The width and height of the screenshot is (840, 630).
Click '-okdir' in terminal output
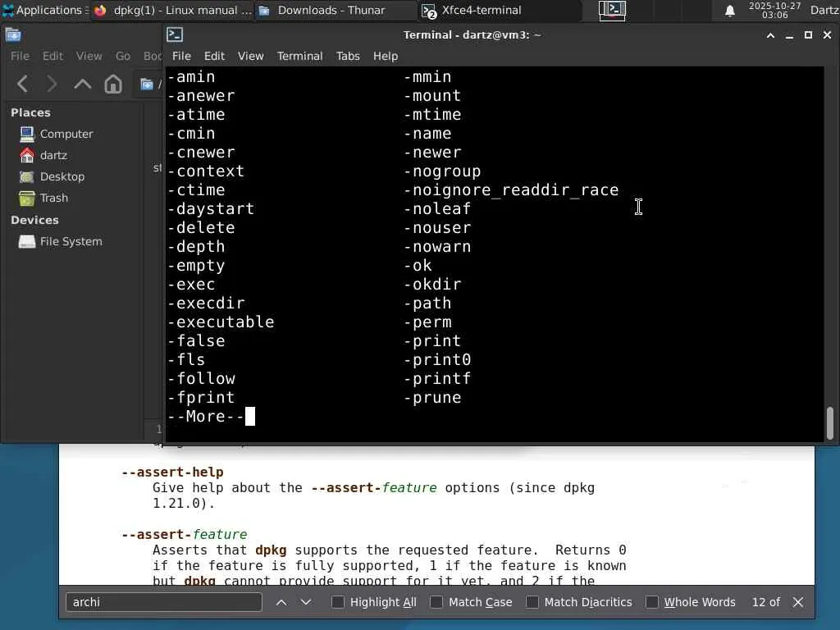pyautogui.click(x=432, y=285)
